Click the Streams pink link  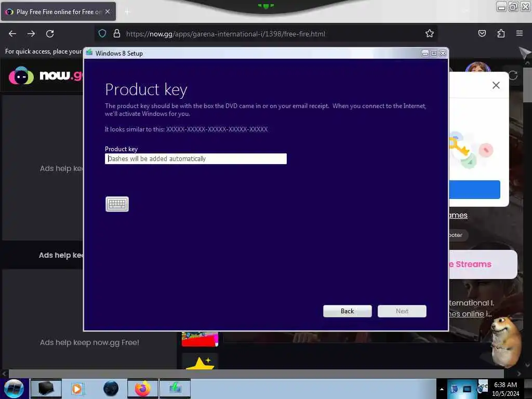pos(470,264)
